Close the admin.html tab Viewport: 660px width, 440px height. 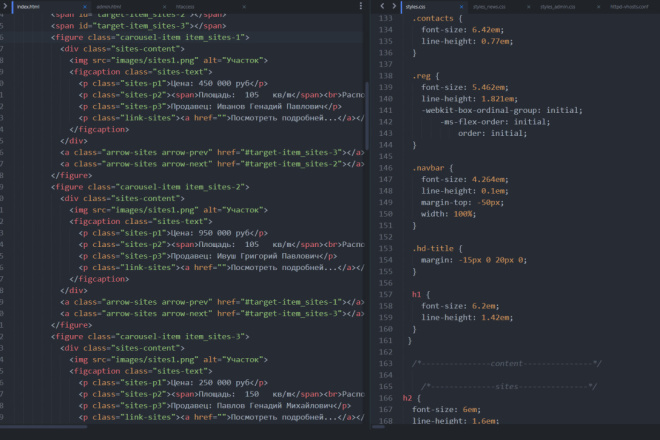pos(164,7)
